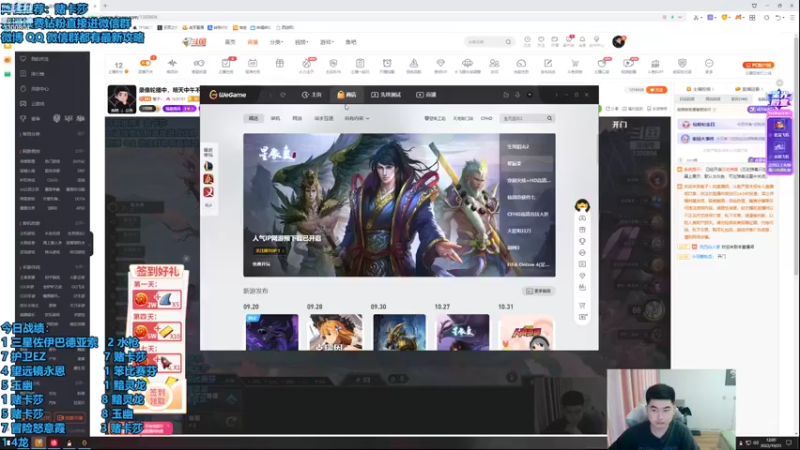Click the waveform icon in streamer toolbar
Viewport: 800px width, 450px height.
(x=172, y=63)
